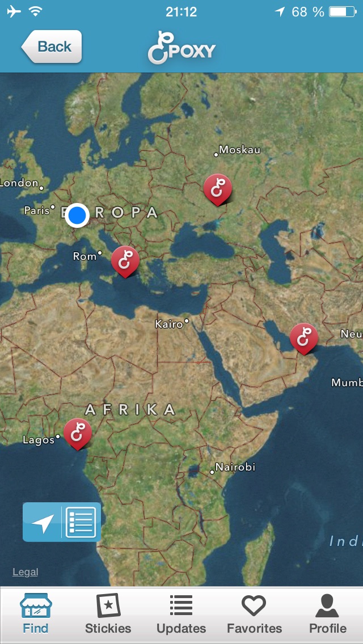Screen dimensions: 363x644
Task: Tap the Epoxy logo in header
Action: pyautogui.click(x=181, y=47)
